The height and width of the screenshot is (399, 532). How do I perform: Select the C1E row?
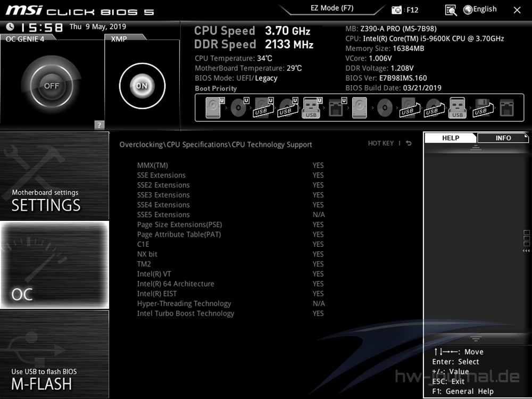(231, 244)
